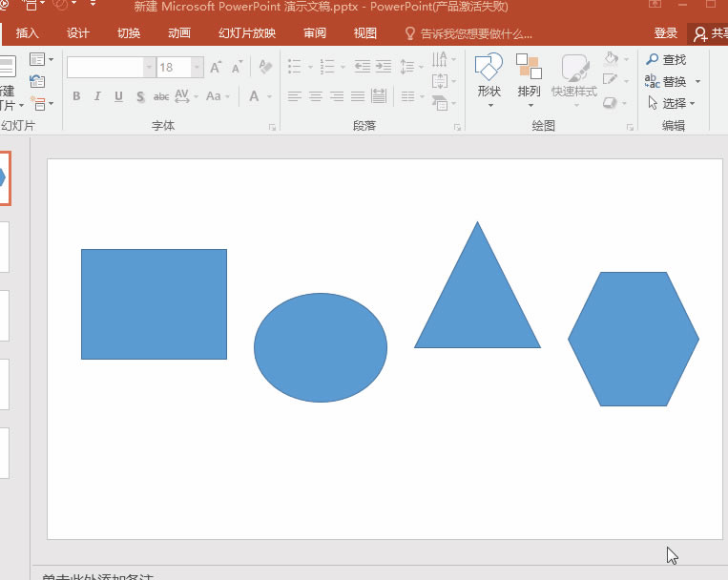This screenshot has height=580, width=728.
Task: Expand the 替换 replace dropdown arrow
Action: pyautogui.click(x=697, y=82)
